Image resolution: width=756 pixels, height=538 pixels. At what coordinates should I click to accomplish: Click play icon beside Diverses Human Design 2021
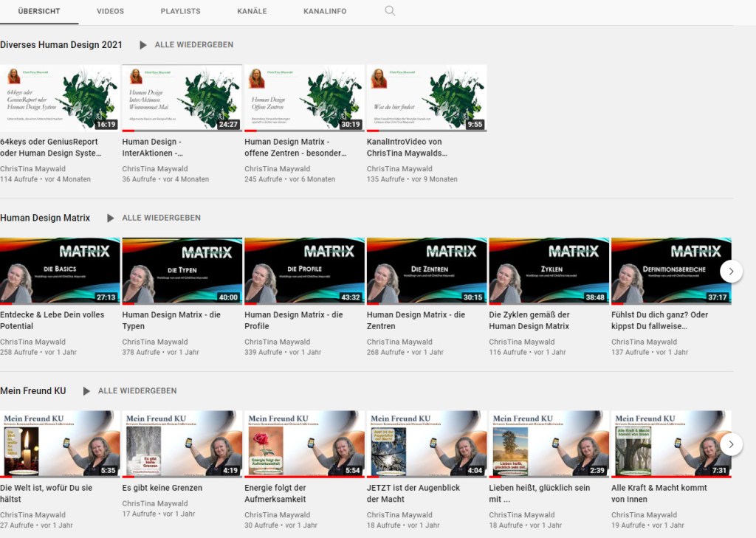[x=143, y=45]
